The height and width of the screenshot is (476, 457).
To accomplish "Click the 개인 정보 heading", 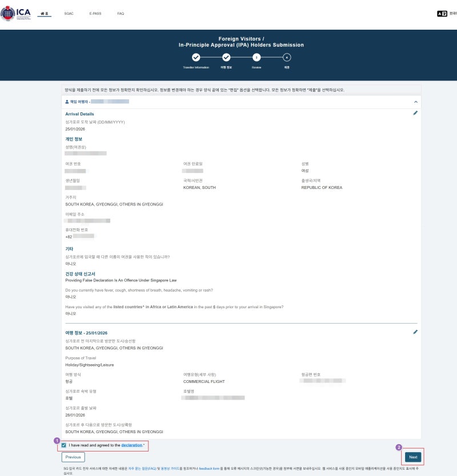I will (74, 139).
